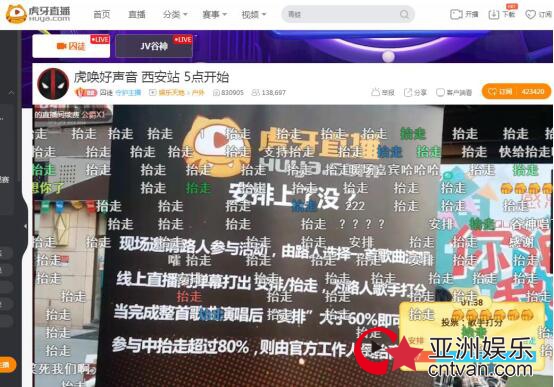
Task: Switch to the JV谷神 live tab
Action: point(154,46)
